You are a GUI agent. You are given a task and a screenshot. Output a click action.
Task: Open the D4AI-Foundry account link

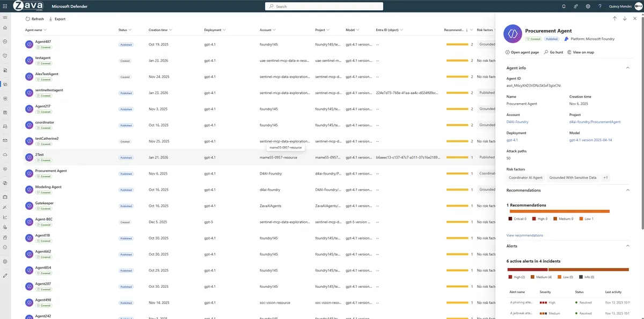click(517, 122)
